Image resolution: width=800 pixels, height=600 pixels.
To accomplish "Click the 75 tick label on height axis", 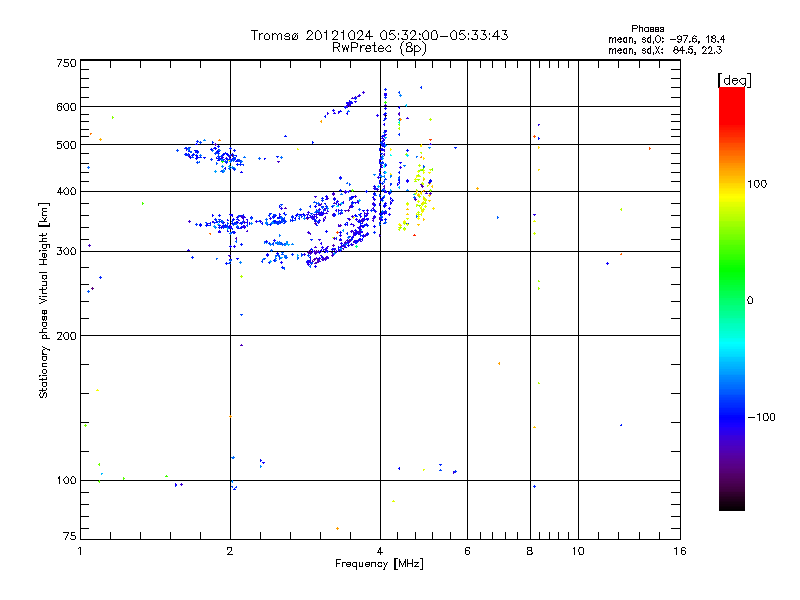I will pyautogui.click(x=69, y=536).
